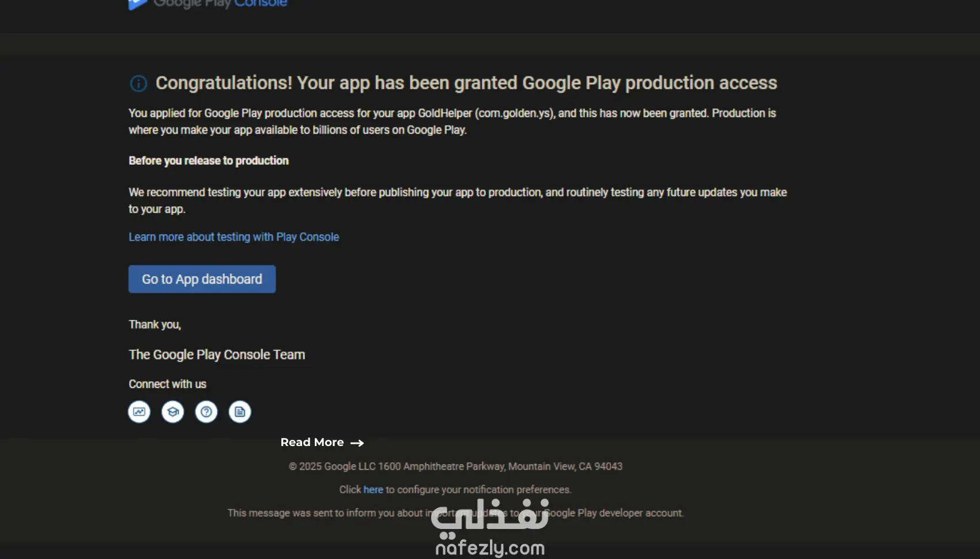Click the Read More text link
980x559 pixels.
pos(312,443)
